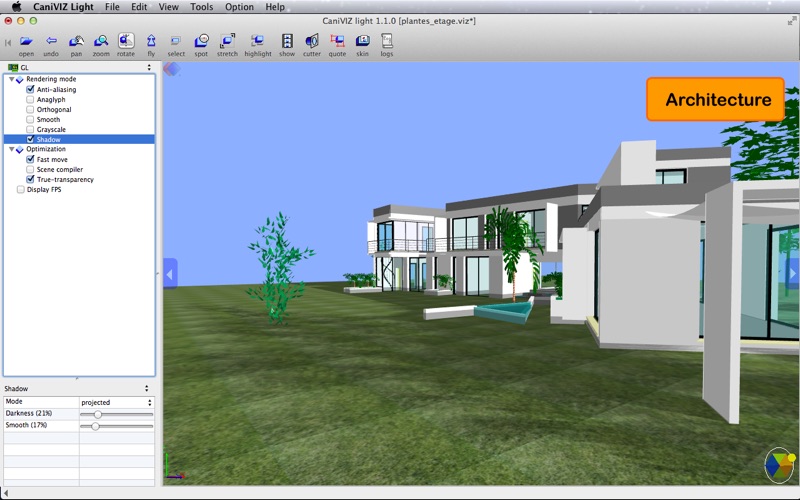The height and width of the screenshot is (500, 800).
Task: Open the Option menu
Action: pos(239,7)
